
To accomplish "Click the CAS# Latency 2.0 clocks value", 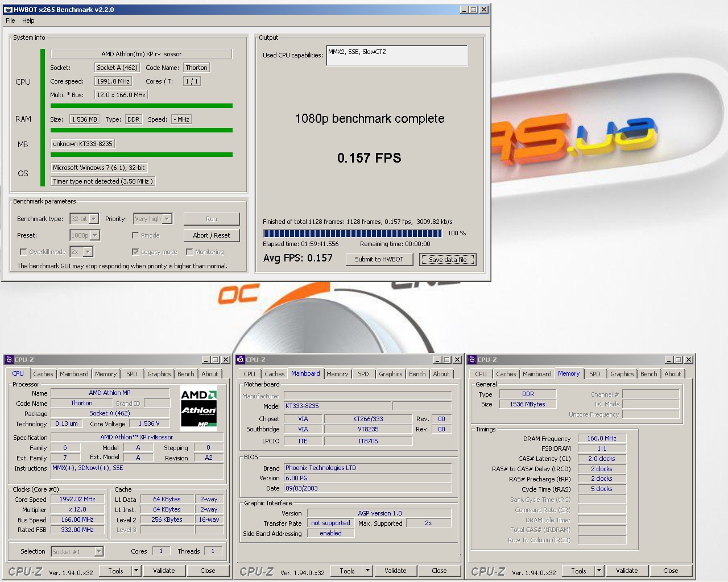I will [x=602, y=459].
